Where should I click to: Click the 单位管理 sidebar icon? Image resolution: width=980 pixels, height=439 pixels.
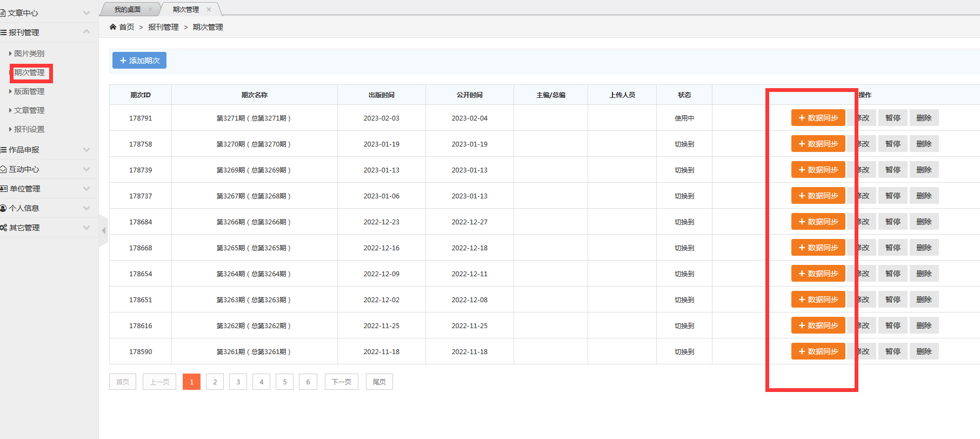pyautogui.click(x=4, y=189)
